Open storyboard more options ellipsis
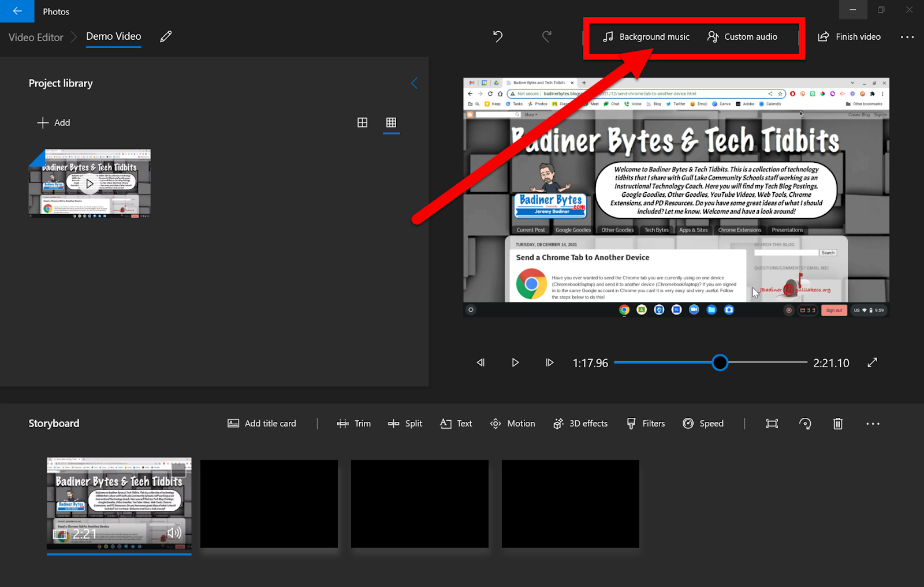The image size is (924, 587). 873,424
